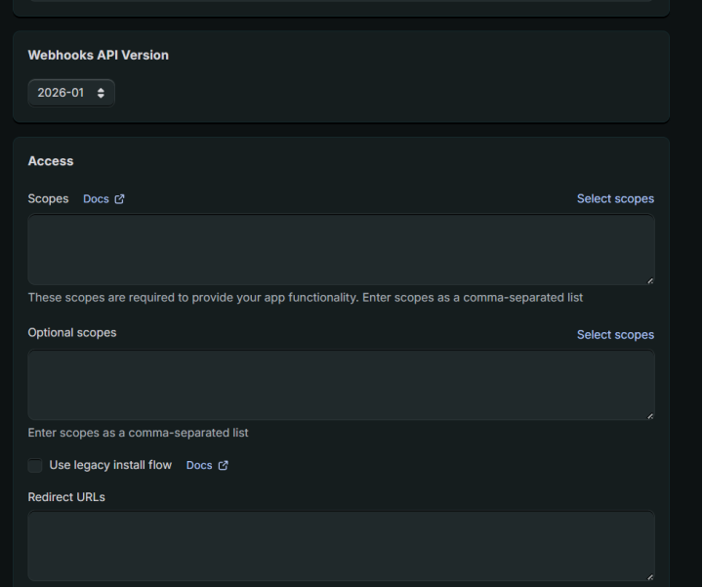703x588 pixels.
Task: Click external-link icon after legacy flow Docs
Action: pos(224,466)
